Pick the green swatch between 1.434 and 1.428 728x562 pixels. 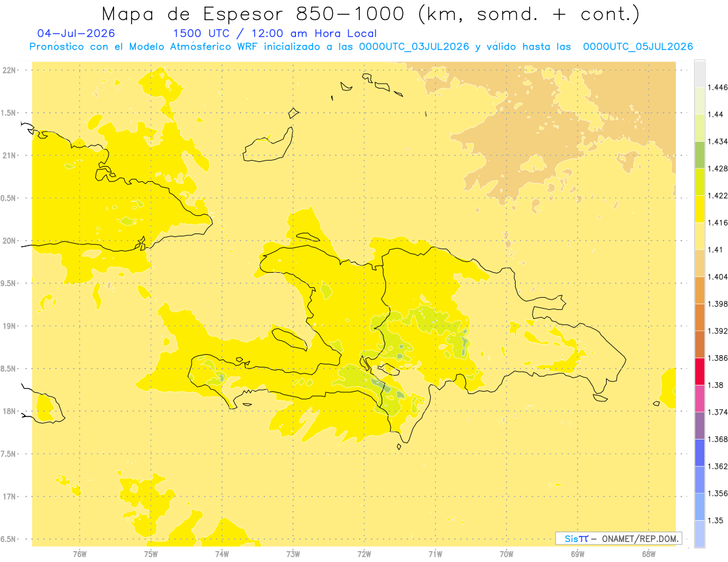(x=699, y=155)
